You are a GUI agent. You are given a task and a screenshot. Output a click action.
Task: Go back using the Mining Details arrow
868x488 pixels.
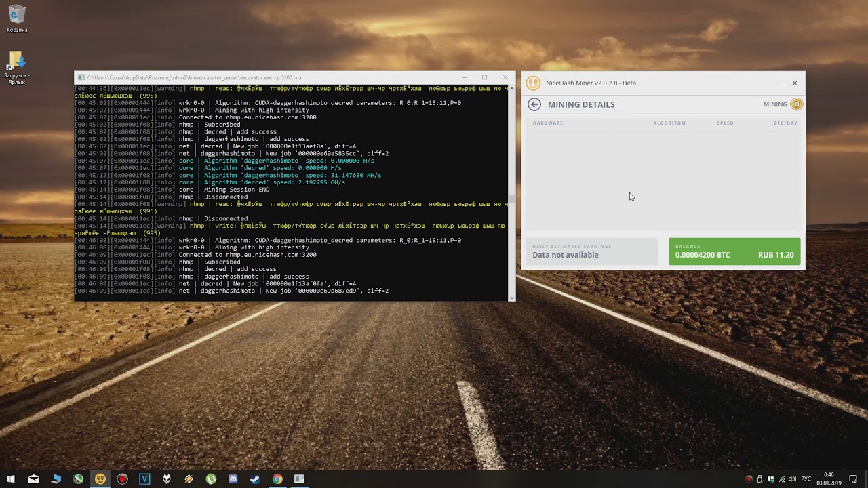tap(534, 104)
